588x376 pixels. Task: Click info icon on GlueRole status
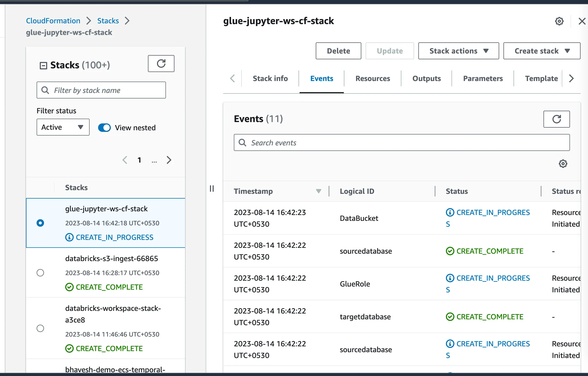click(x=450, y=278)
